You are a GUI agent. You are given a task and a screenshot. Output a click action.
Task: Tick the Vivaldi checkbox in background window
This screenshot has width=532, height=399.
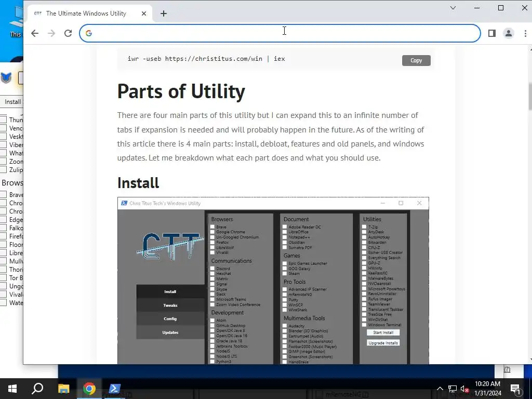[4, 294]
